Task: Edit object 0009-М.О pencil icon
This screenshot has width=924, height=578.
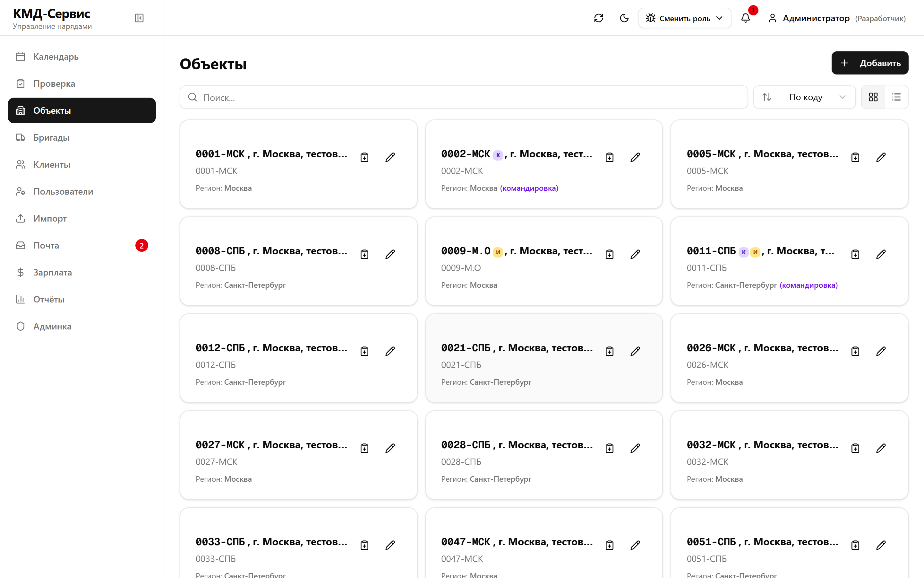Action: click(635, 254)
